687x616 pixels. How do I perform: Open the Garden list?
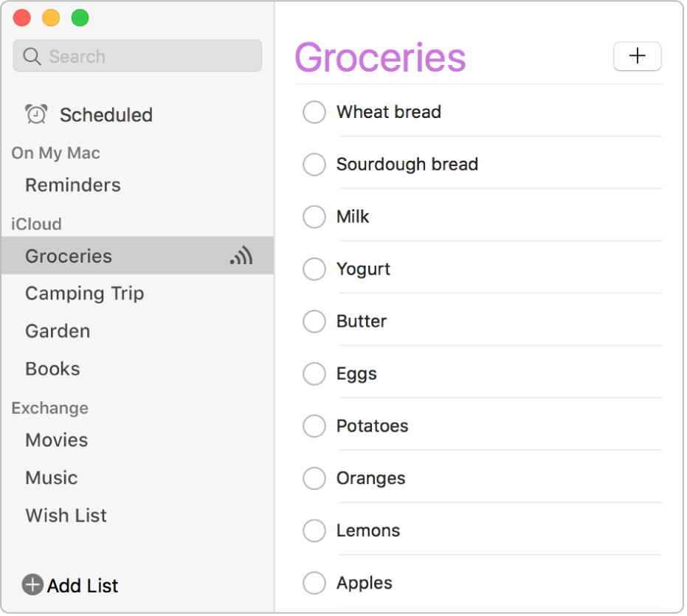pos(57,331)
